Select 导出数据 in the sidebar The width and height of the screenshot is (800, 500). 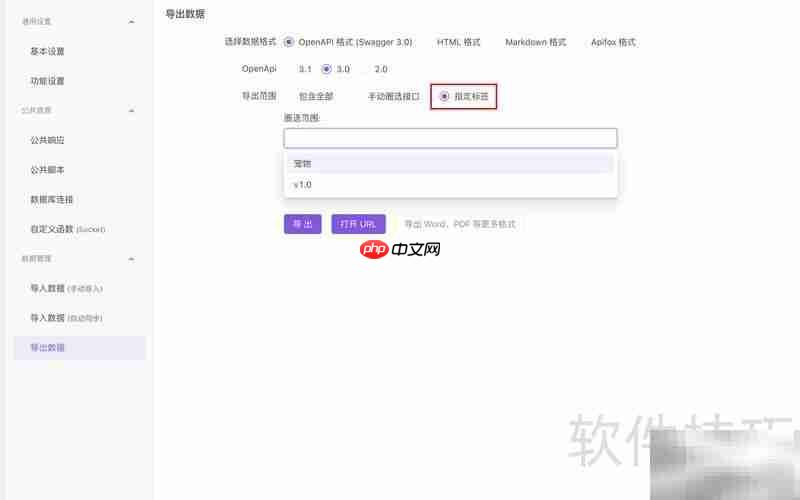[80, 347]
